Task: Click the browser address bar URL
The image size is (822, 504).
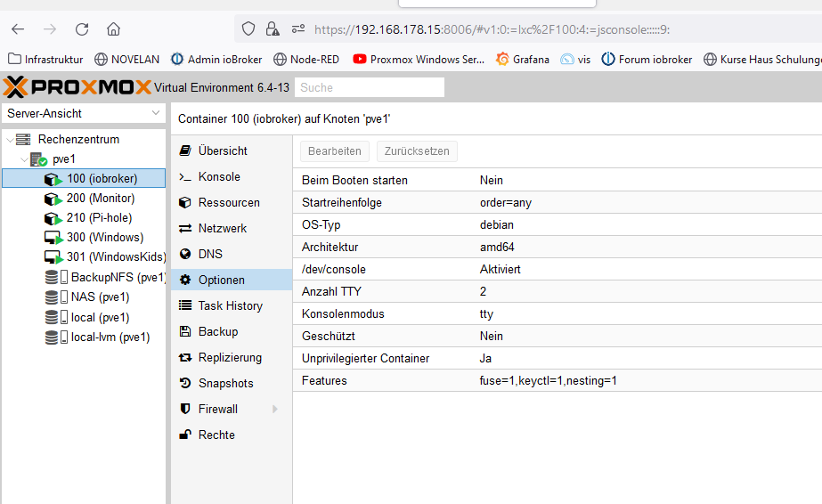Action: pyautogui.click(x=492, y=29)
